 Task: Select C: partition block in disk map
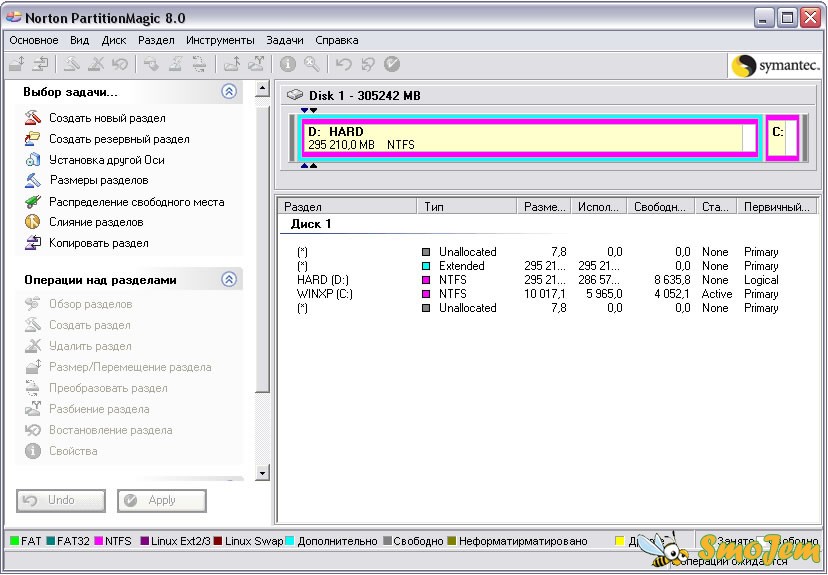click(x=782, y=138)
